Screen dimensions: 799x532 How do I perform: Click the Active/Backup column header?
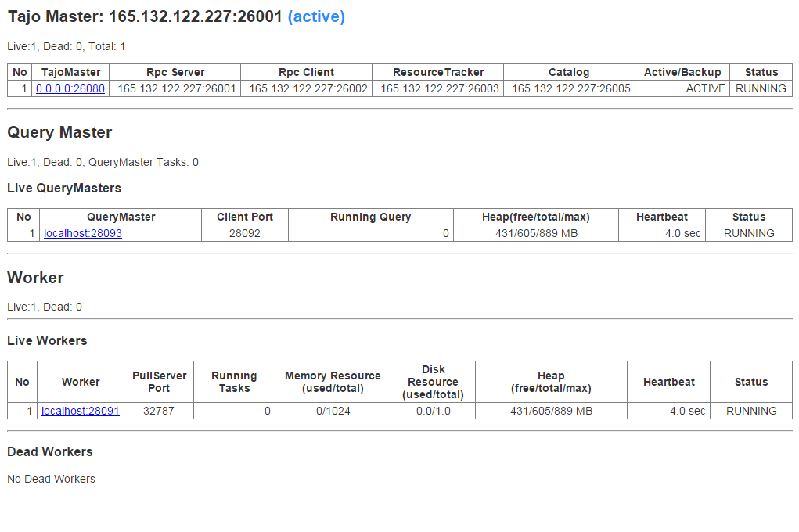[x=682, y=72]
